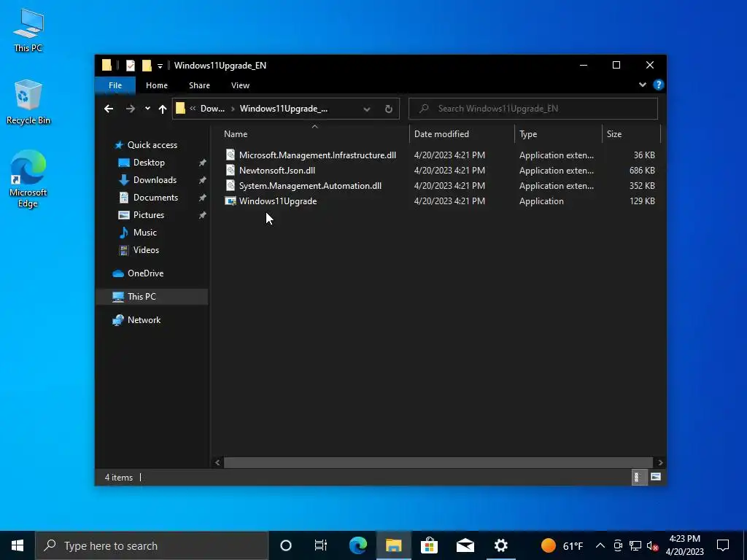
Task: Click the Search Windows11Upgrade_EN field
Action: point(533,109)
